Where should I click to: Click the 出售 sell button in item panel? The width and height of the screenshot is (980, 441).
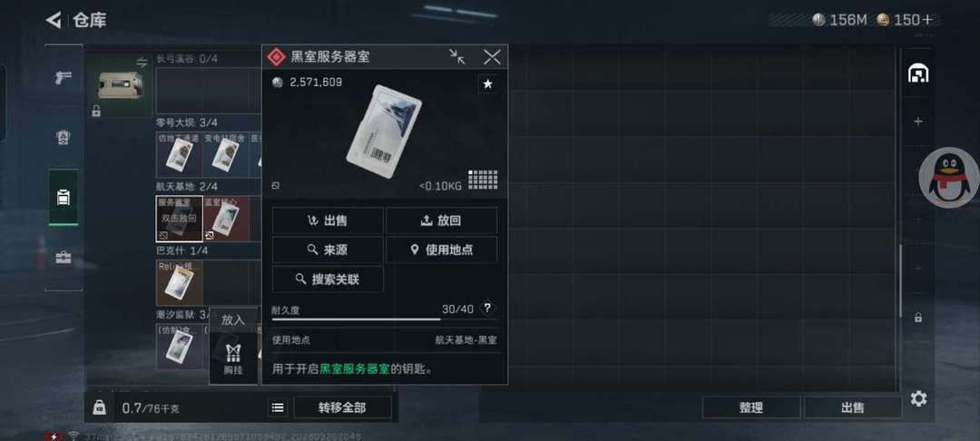328,220
